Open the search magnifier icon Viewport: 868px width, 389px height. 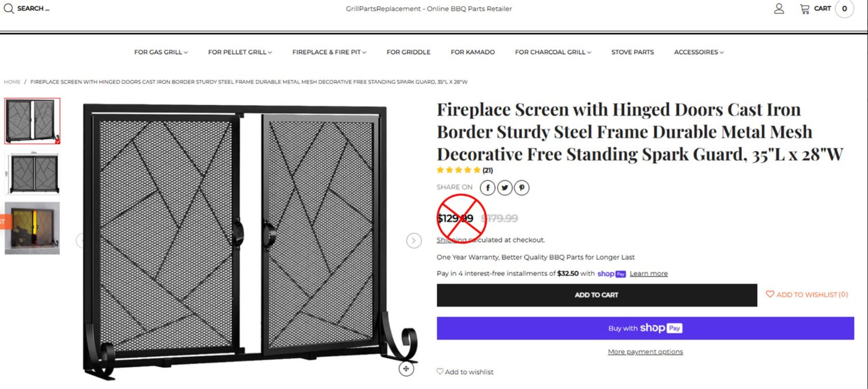click(9, 8)
